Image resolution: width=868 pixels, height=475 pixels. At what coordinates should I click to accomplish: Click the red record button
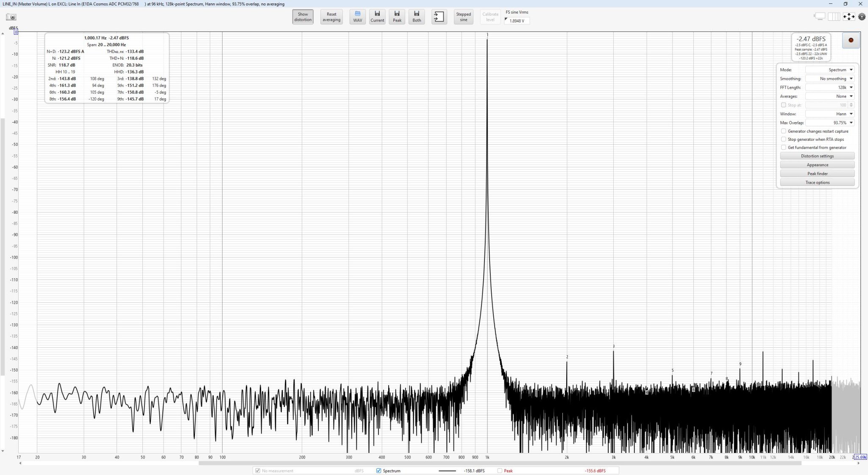(851, 40)
